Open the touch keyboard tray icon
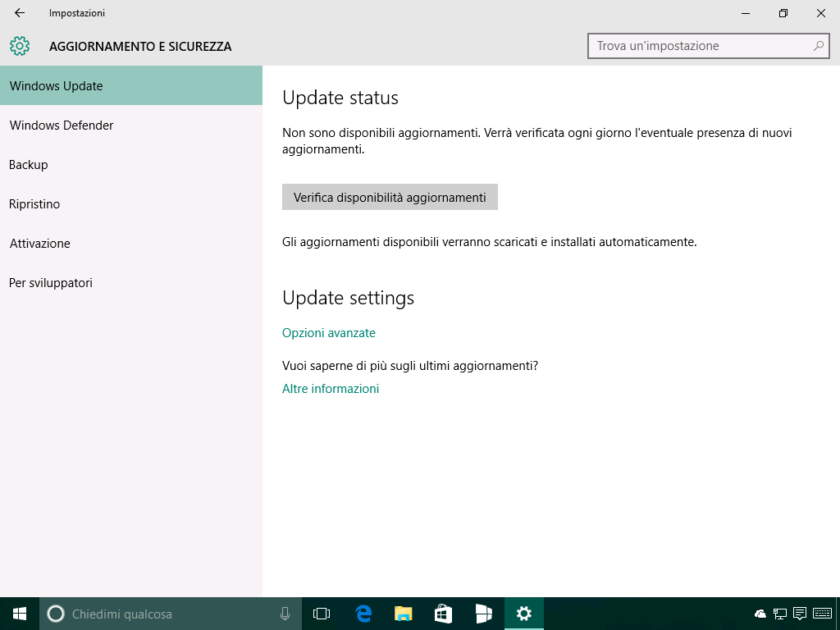Viewport: 840px width, 630px height. pyautogui.click(x=822, y=614)
